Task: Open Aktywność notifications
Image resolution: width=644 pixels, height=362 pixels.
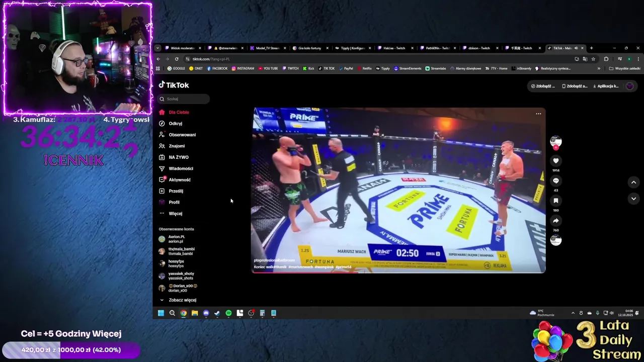Action: click(175, 179)
